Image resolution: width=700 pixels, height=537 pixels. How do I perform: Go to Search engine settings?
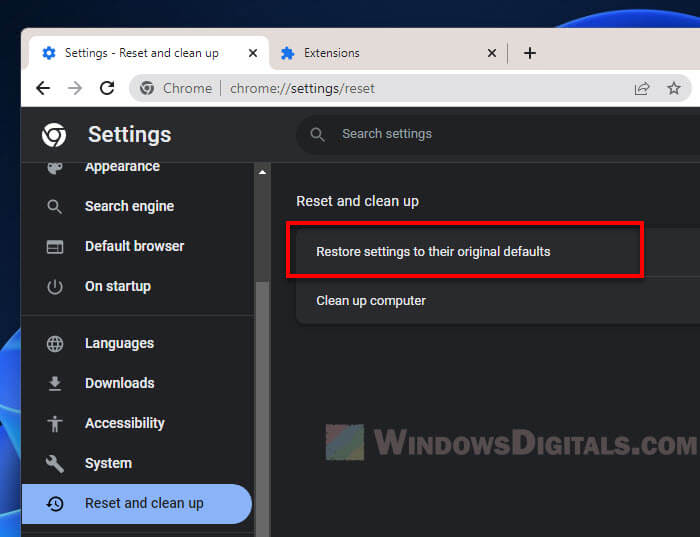pyautogui.click(x=129, y=206)
